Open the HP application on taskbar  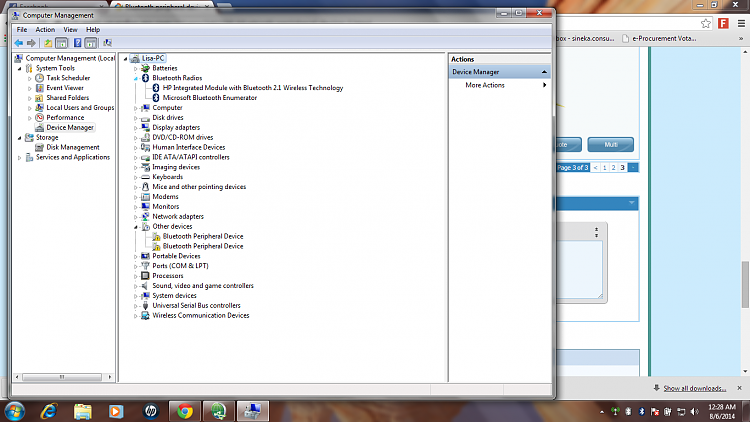coord(151,411)
